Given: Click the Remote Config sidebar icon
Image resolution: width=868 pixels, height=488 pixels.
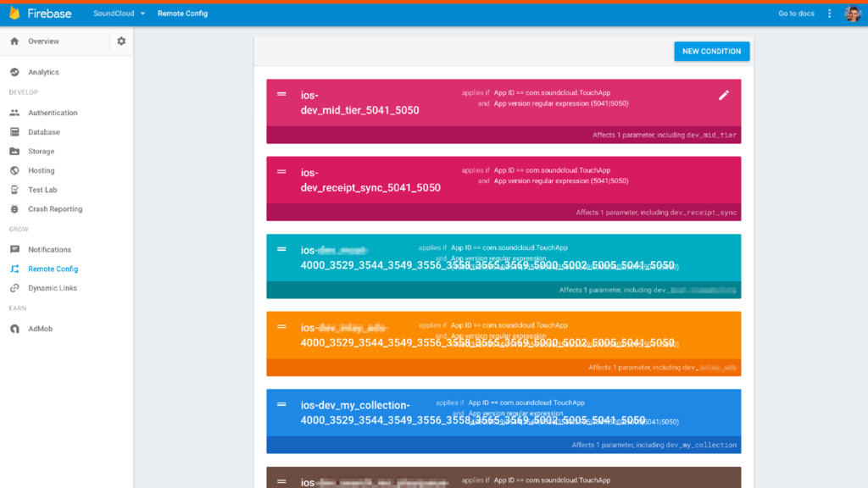Looking at the screenshot, I should 14,269.
